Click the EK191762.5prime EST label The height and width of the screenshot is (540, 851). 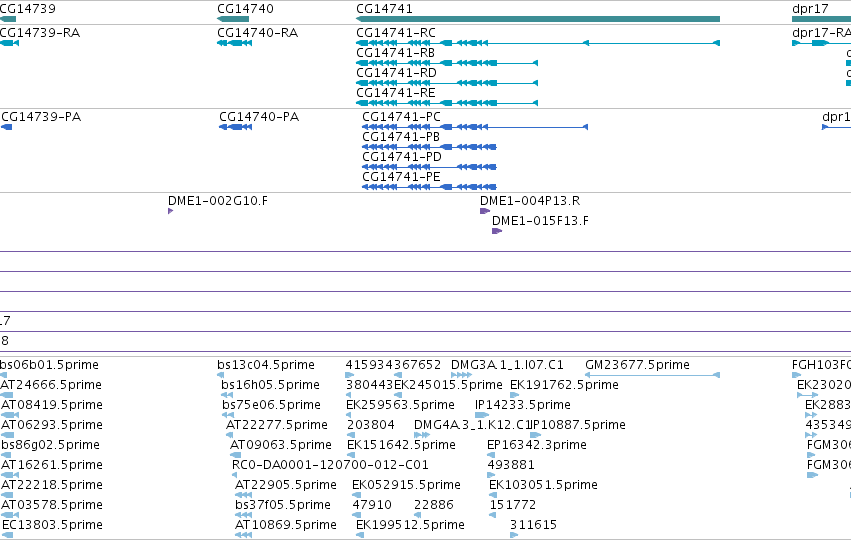tap(564, 385)
